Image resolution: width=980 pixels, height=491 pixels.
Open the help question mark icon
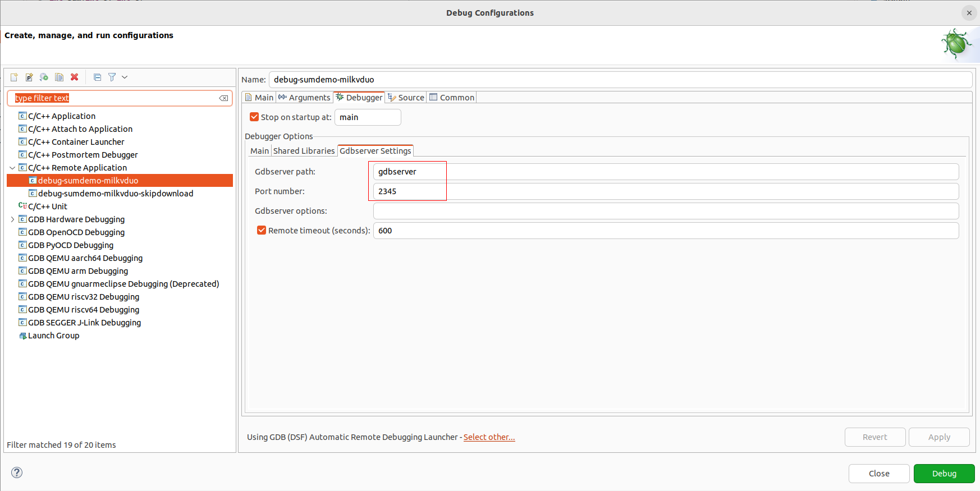(17, 472)
